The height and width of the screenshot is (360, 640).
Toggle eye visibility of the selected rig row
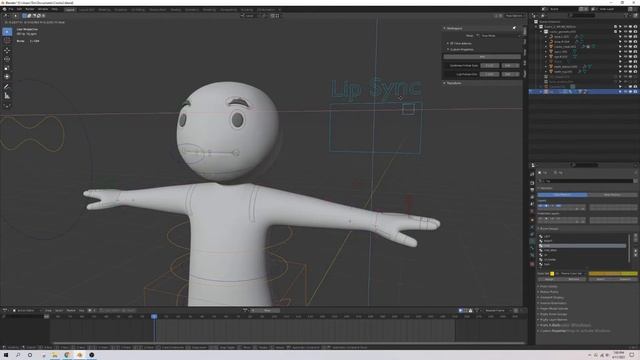(x=625, y=92)
